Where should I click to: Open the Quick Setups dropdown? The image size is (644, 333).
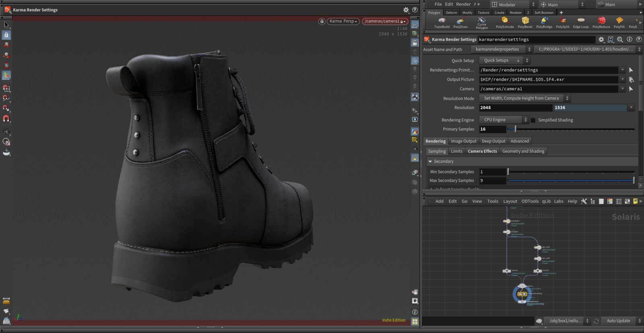pos(504,60)
